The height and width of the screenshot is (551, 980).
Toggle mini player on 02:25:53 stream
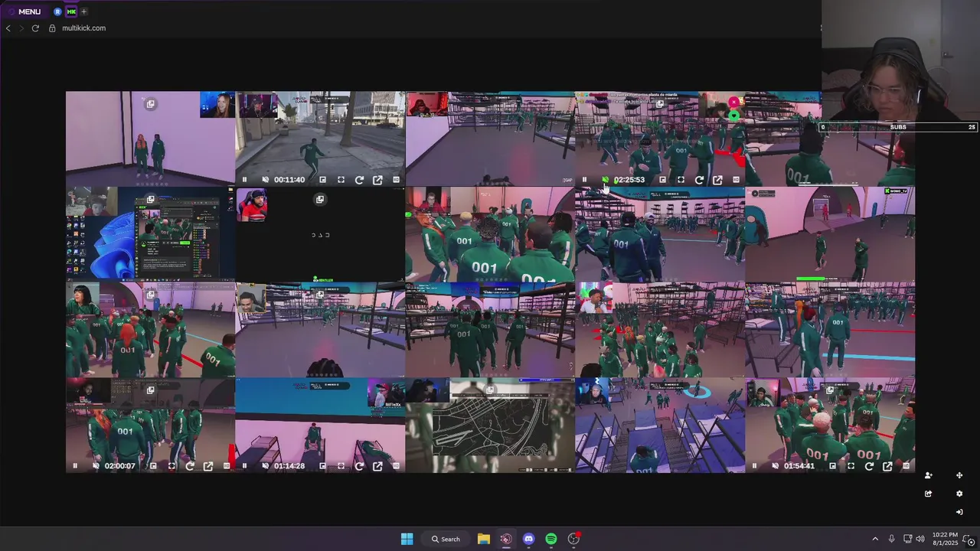coord(662,180)
